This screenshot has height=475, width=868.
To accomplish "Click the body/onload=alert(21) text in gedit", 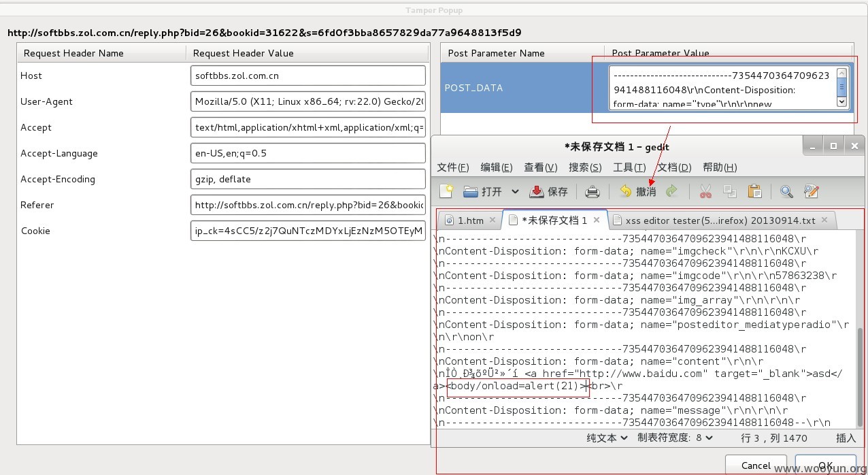I will point(518,386).
